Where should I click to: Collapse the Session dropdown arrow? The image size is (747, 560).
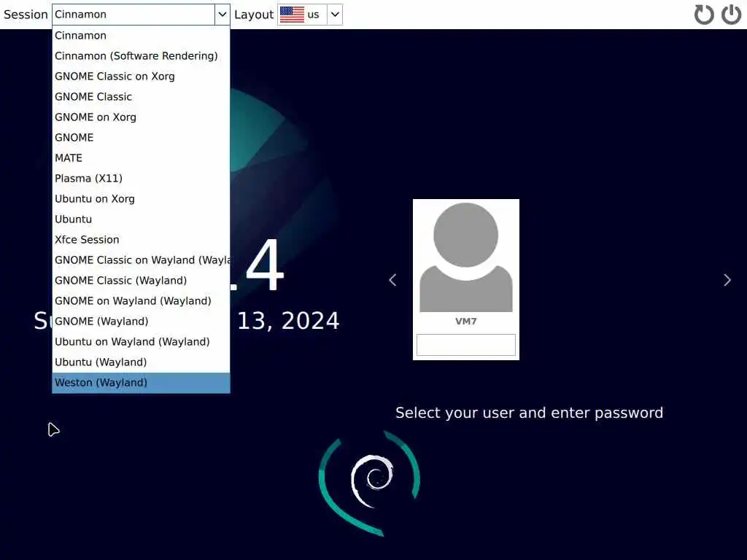coord(222,15)
